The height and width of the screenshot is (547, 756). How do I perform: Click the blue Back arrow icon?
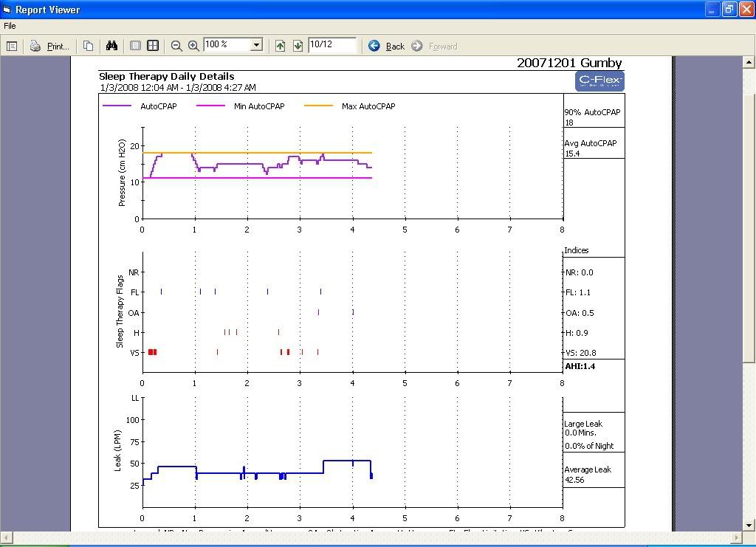[374, 46]
